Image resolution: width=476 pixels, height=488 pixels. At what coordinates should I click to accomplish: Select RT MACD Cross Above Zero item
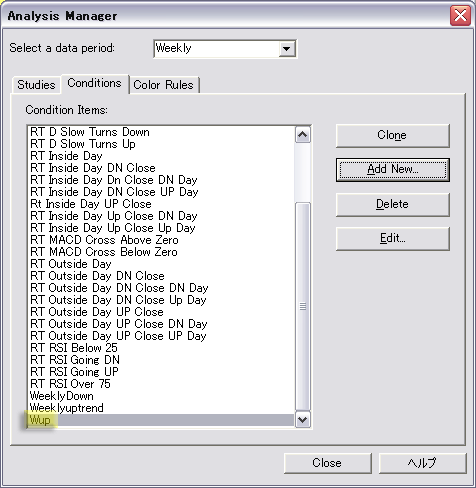pos(104,240)
